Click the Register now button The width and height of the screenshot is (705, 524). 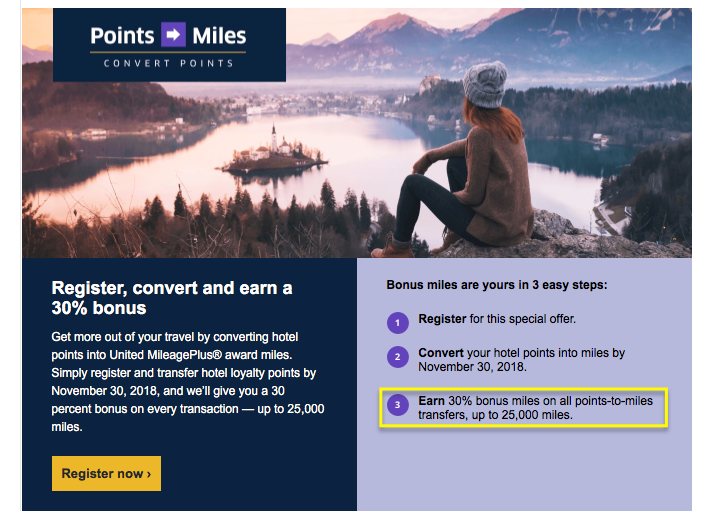pyautogui.click(x=106, y=474)
